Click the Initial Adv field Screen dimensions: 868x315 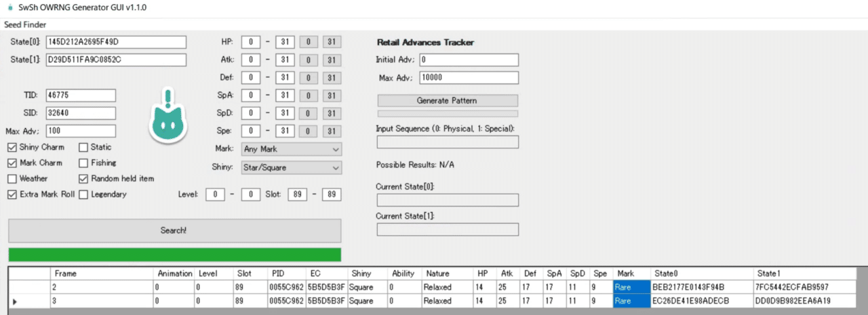[x=469, y=60]
